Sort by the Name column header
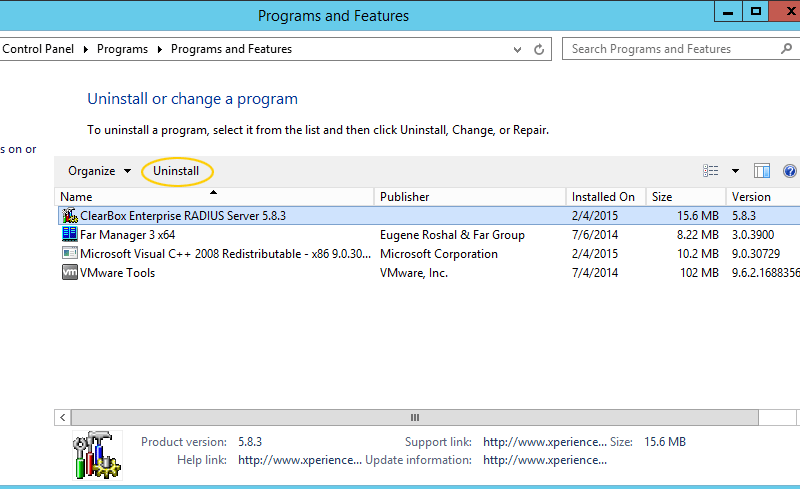Screen dimensions: 800x489 pyautogui.click(x=214, y=197)
